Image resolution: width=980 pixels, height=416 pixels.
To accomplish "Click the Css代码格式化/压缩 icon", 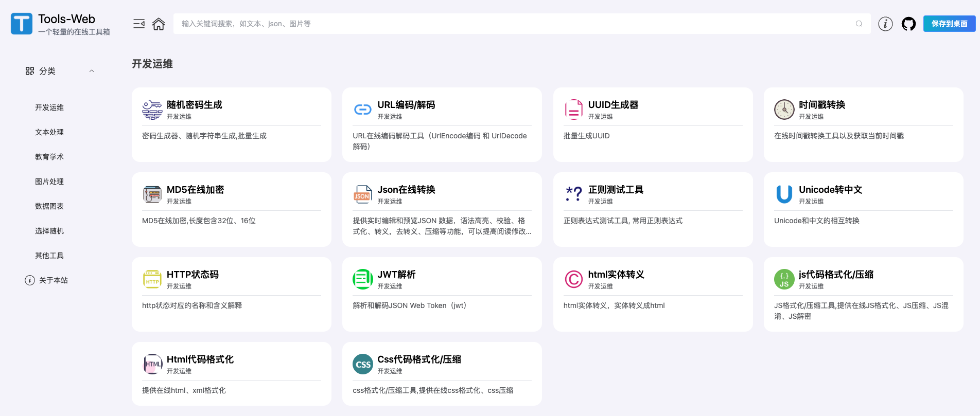I will click(363, 364).
